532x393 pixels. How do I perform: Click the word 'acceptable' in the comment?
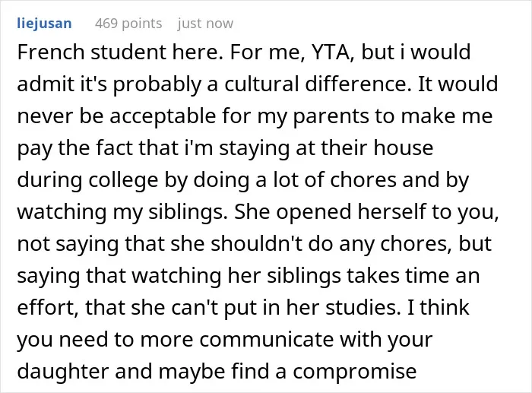click(163, 116)
